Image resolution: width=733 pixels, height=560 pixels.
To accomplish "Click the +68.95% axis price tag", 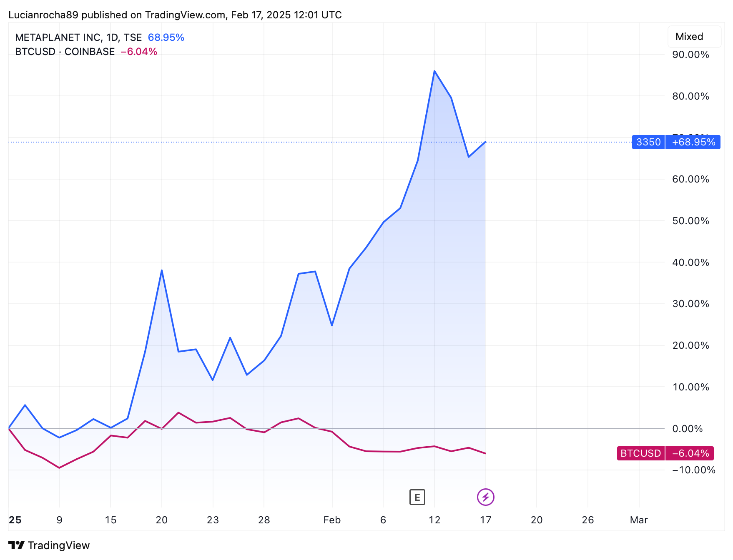I will [x=693, y=142].
